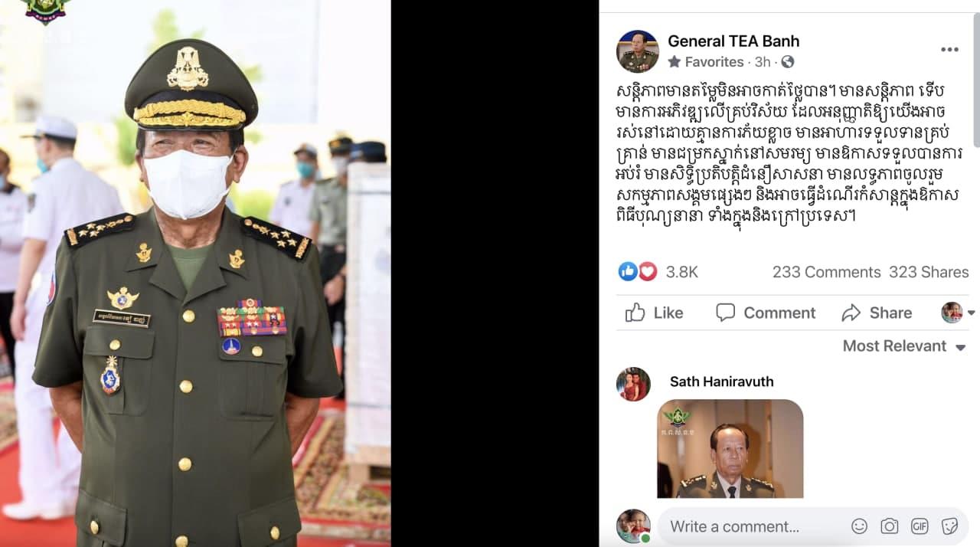
Task: Like the post with the Like button
Action: pos(655,313)
